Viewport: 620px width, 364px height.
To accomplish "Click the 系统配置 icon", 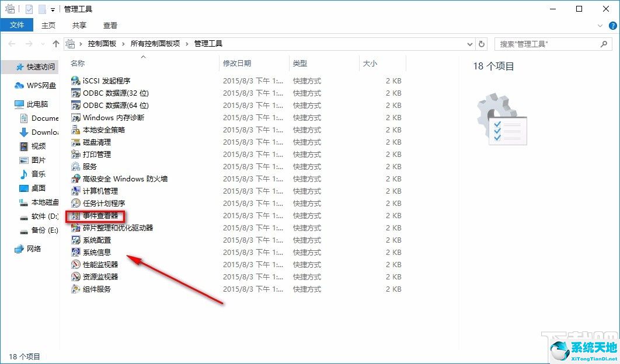I will pyautogui.click(x=75, y=240).
